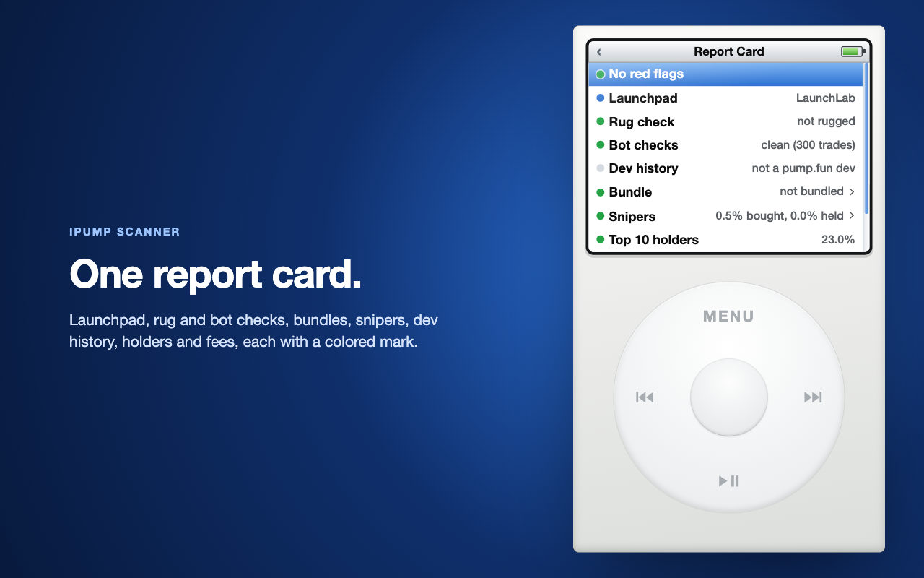Click the blue dot next to Launchpad

[x=601, y=98]
